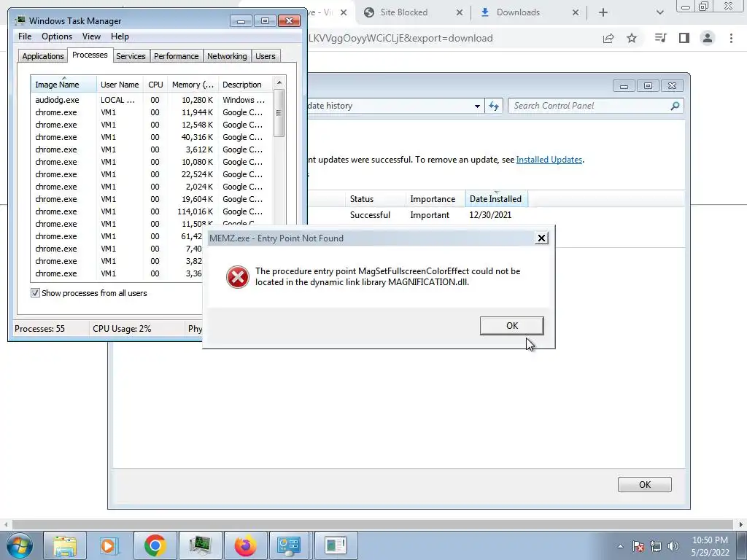Open network icon in system tray

656,546
